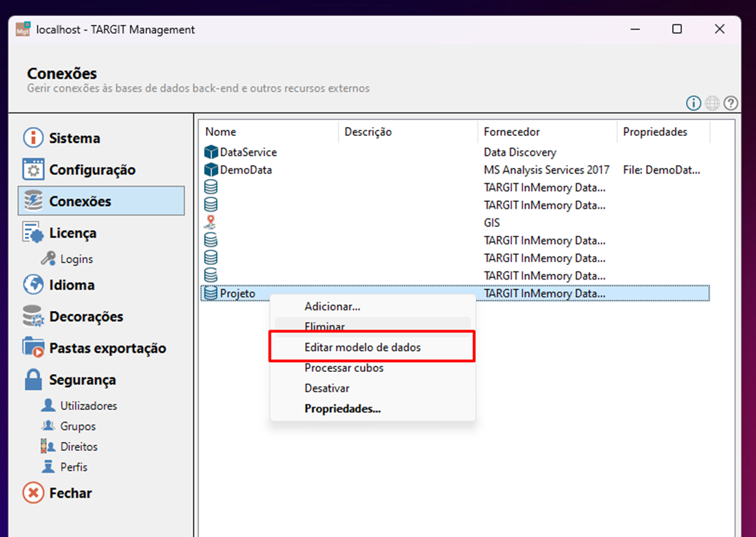
Task: Go to Idioma in the sidebar
Action: 72,285
